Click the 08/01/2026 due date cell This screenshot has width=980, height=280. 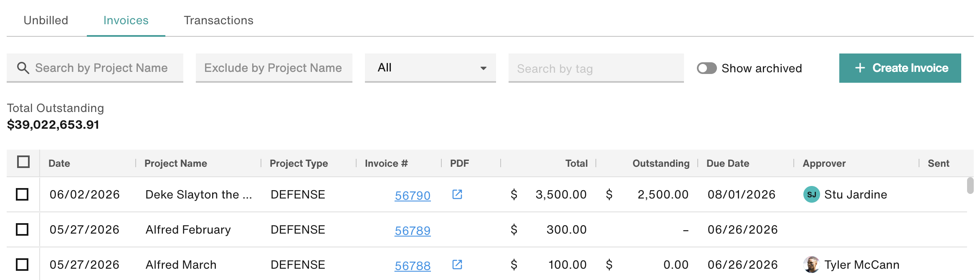click(x=741, y=194)
